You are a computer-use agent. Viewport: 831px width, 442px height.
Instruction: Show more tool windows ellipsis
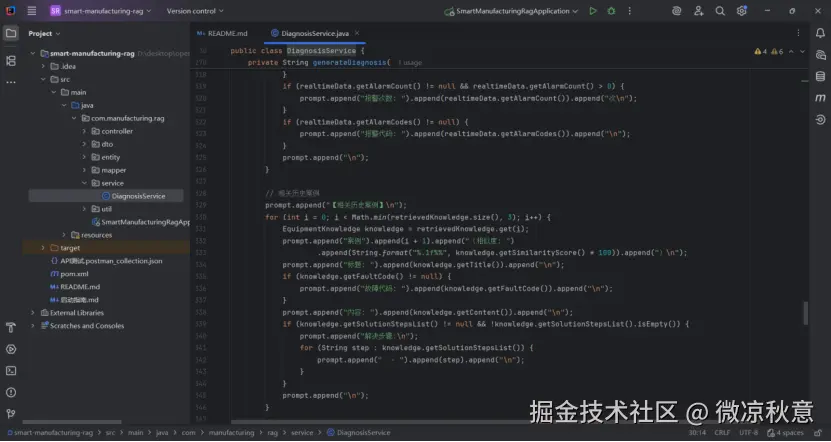pos(11,82)
